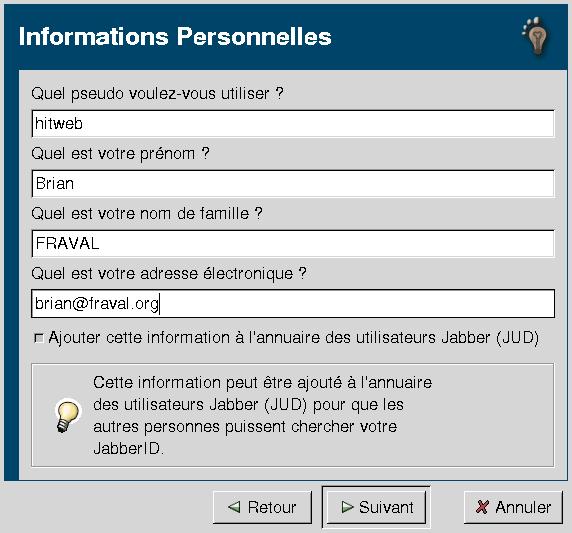
Task: Click the 'Quel est votre prénom ?' label
Action: (120, 154)
